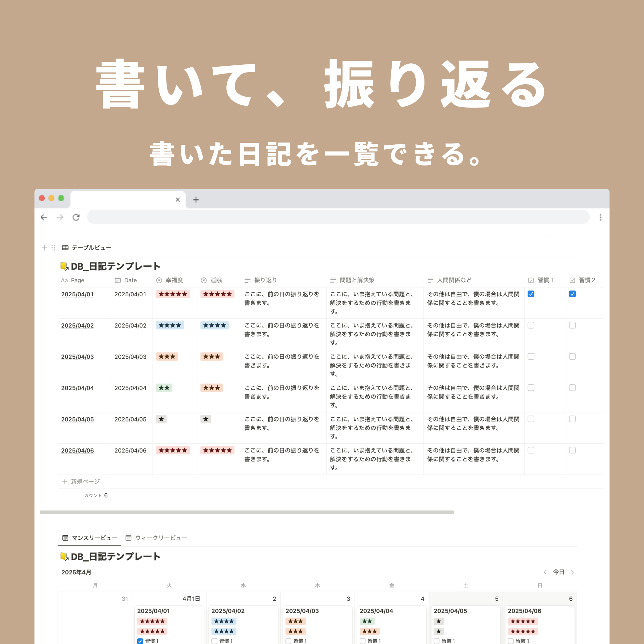
Task: Click the browser forward arrow
Action: [x=60, y=217]
